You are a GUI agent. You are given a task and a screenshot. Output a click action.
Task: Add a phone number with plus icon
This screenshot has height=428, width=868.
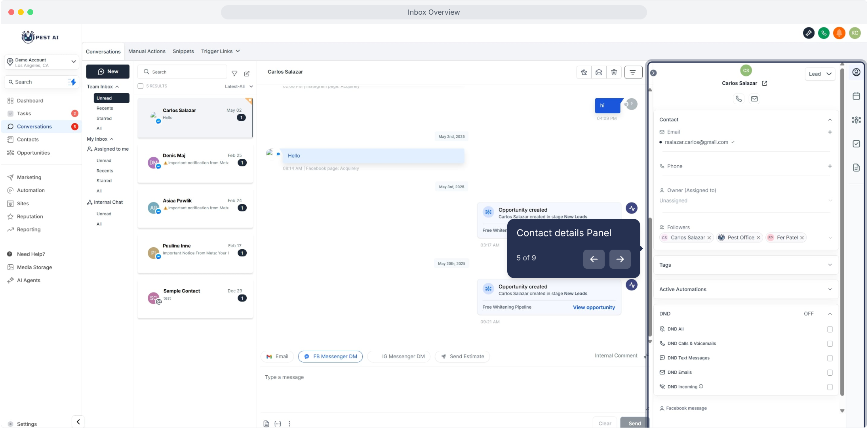[830, 166]
